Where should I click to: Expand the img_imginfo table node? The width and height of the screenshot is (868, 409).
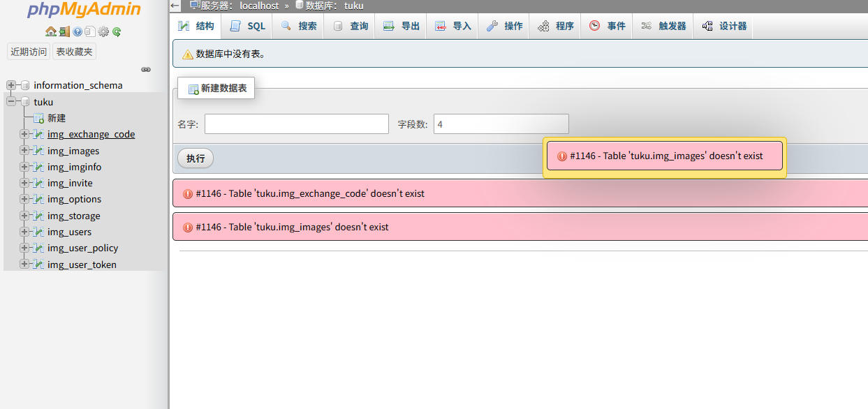(x=24, y=167)
